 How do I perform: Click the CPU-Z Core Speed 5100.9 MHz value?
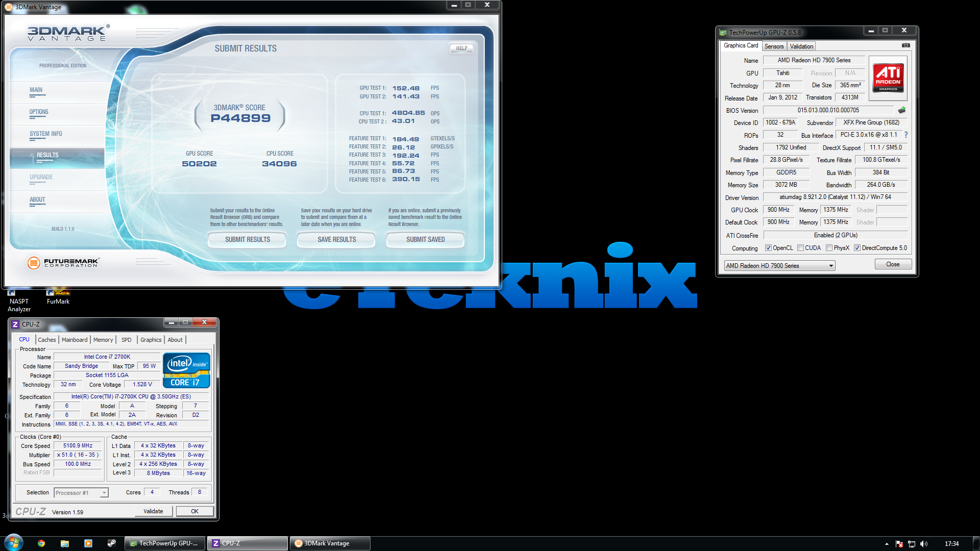78,446
